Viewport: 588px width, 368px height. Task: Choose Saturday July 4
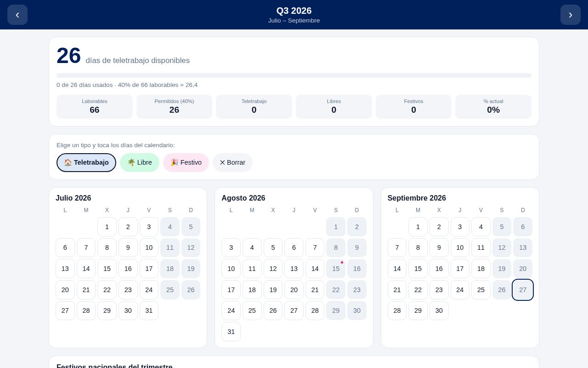pyautogui.click(x=170, y=227)
